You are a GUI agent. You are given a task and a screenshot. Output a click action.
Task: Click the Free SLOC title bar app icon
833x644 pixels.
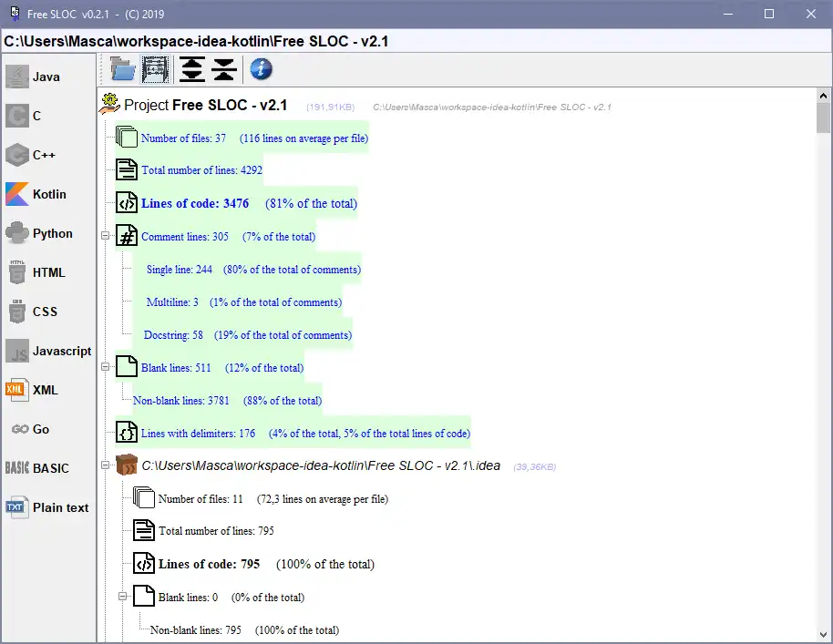[15, 14]
